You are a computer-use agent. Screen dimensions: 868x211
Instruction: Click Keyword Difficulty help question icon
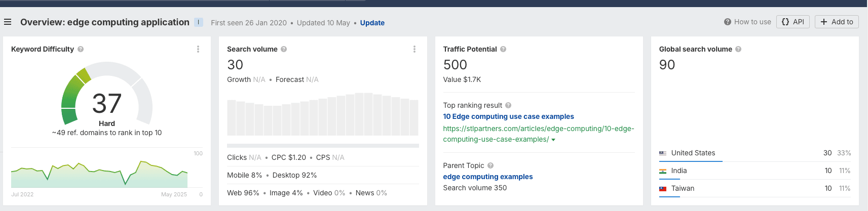[x=81, y=49]
